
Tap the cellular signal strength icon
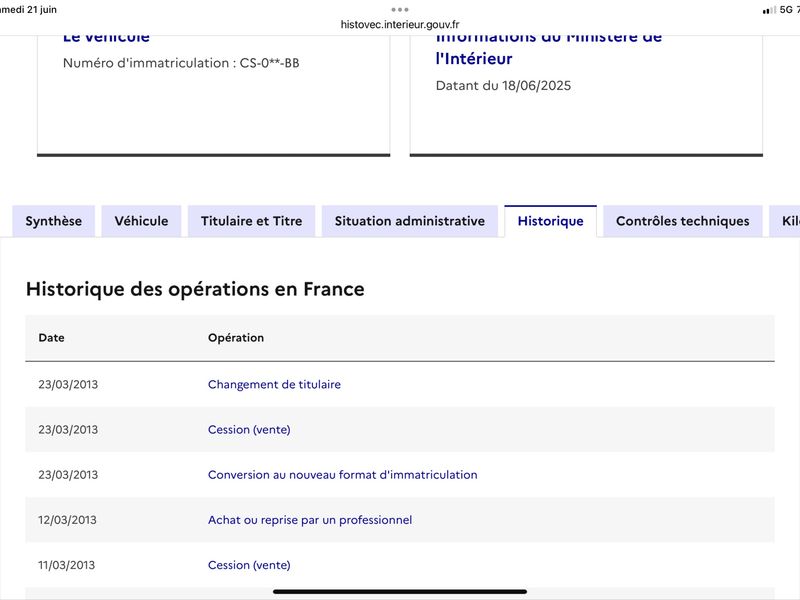(x=769, y=10)
